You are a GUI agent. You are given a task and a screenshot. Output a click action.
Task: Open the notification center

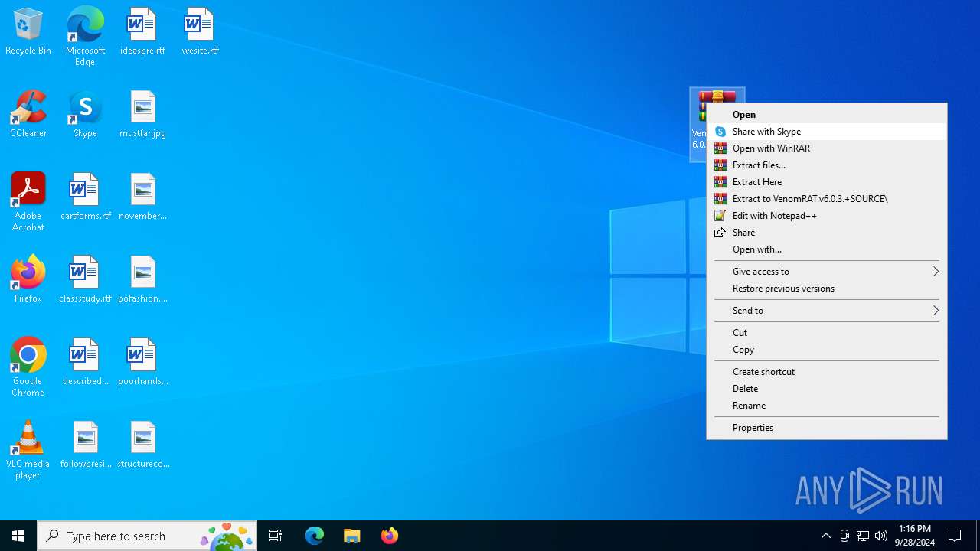click(x=955, y=536)
